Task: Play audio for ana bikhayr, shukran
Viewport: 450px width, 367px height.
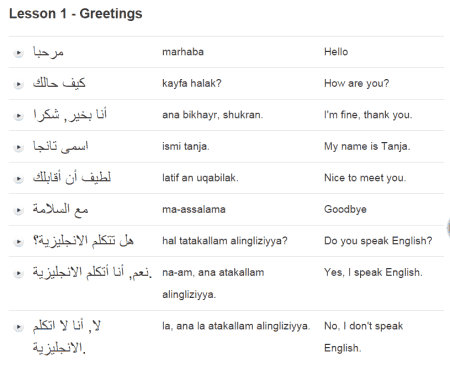Action: (19, 116)
